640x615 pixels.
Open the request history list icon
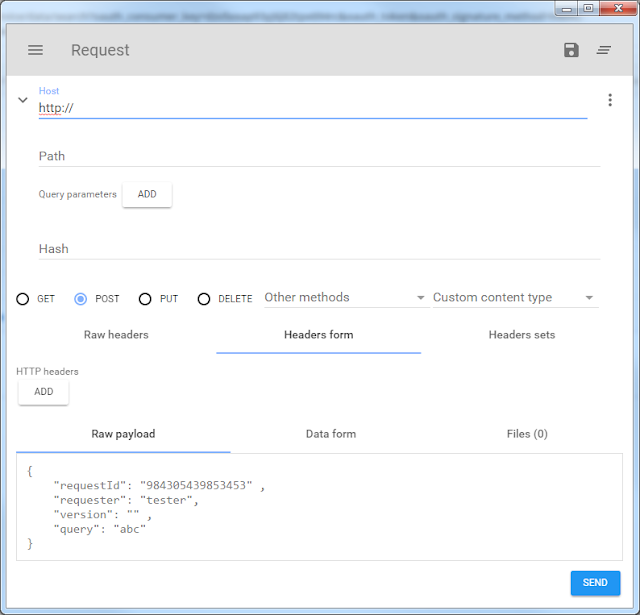click(604, 50)
